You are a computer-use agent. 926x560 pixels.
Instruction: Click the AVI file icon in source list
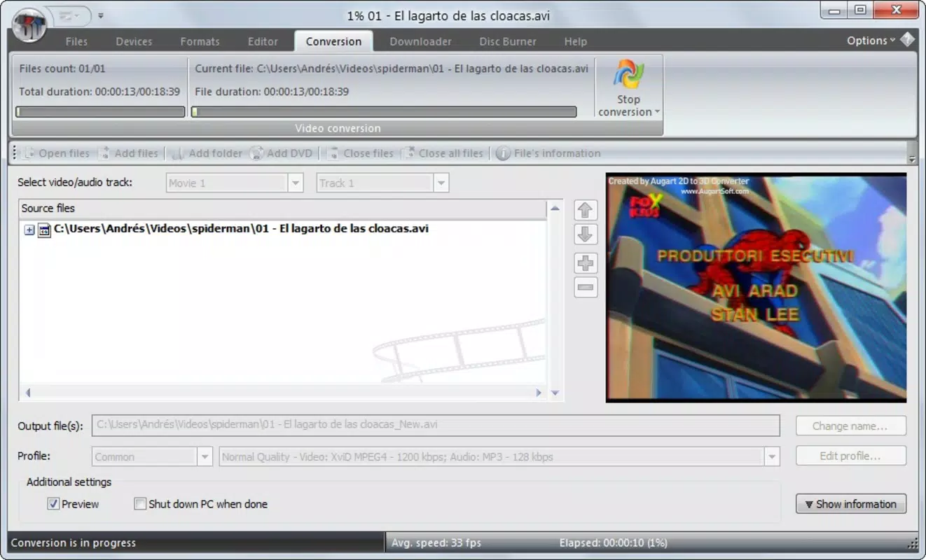click(44, 229)
